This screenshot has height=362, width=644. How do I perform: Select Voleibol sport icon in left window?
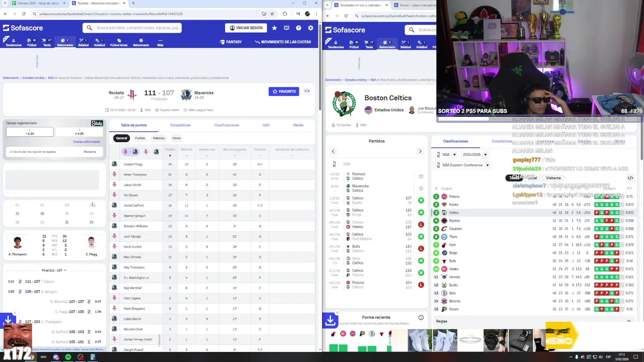(100, 42)
